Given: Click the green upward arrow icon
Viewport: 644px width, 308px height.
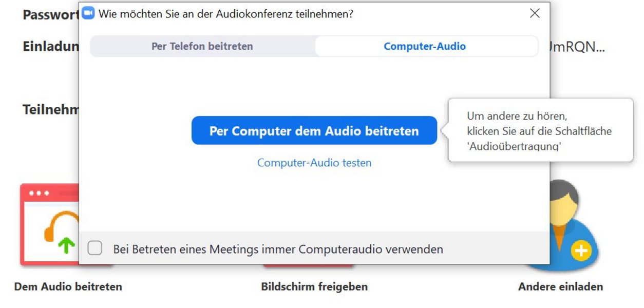Looking at the screenshot, I should click(66, 245).
